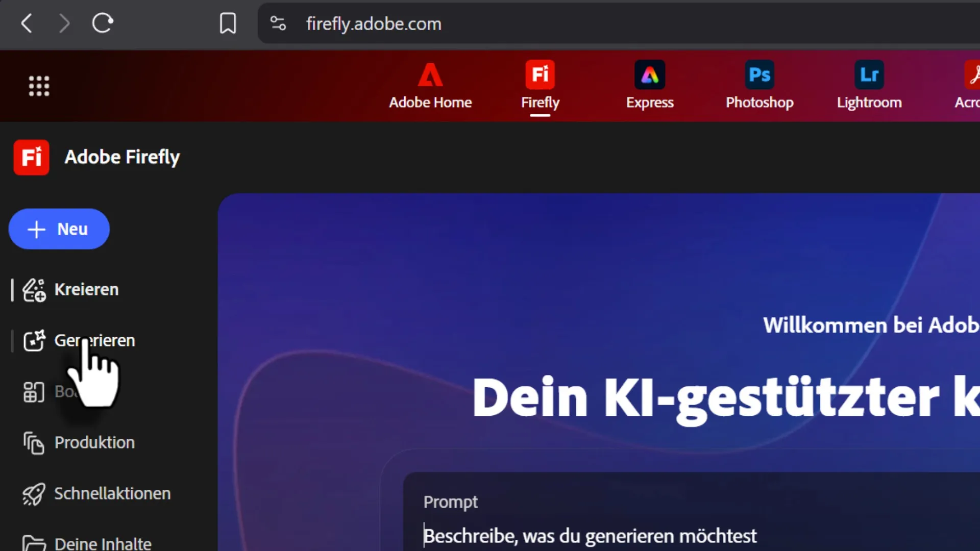Bookmark this page icon
The height and width of the screenshot is (551, 980).
(x=228, y=23)
